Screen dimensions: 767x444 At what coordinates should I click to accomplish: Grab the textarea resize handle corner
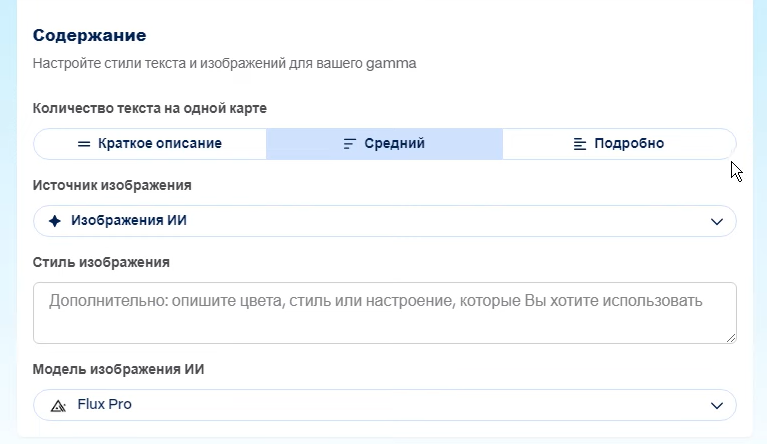click(x=731, y=338)
